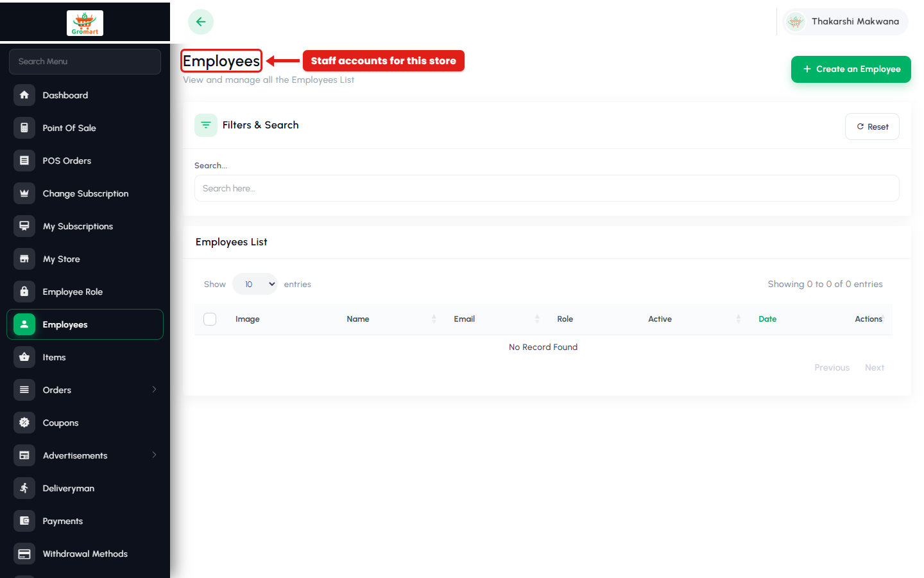
Task: Click the Deliveryman running figure icon
Action: click(24, 488)
